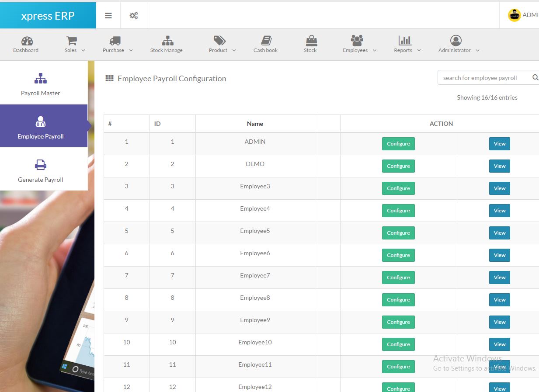Click the Employee Payroll icon
This screenshot has width=539, height=392.
40,121
